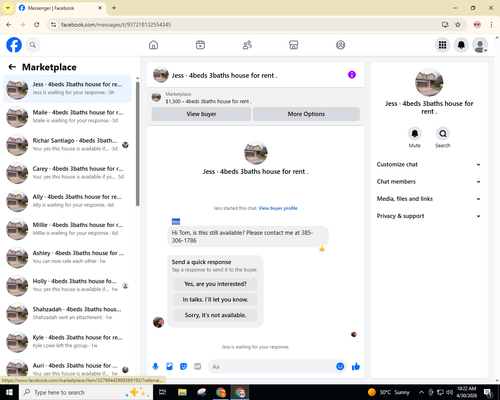Screen dimensions: 500x400
Task: Send a thumbs-up like
Action: [x=356, y=367]
